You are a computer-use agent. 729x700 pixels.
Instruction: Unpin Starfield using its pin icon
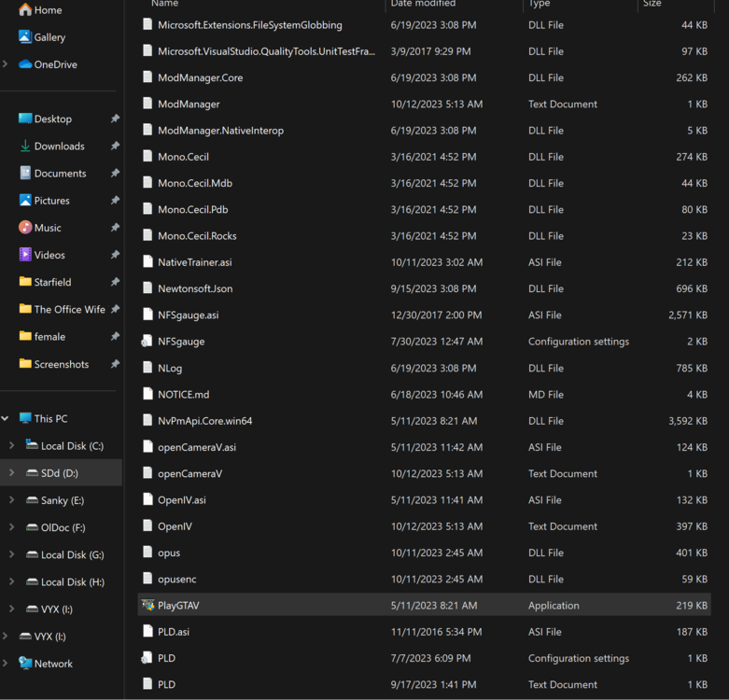115,282
